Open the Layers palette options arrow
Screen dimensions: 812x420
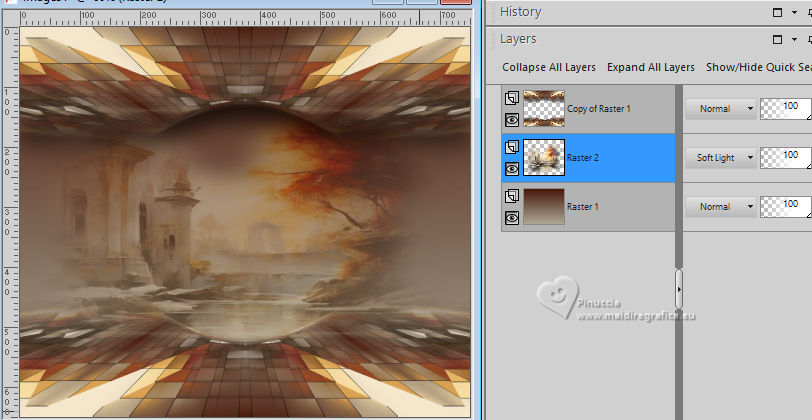(794, 39)
